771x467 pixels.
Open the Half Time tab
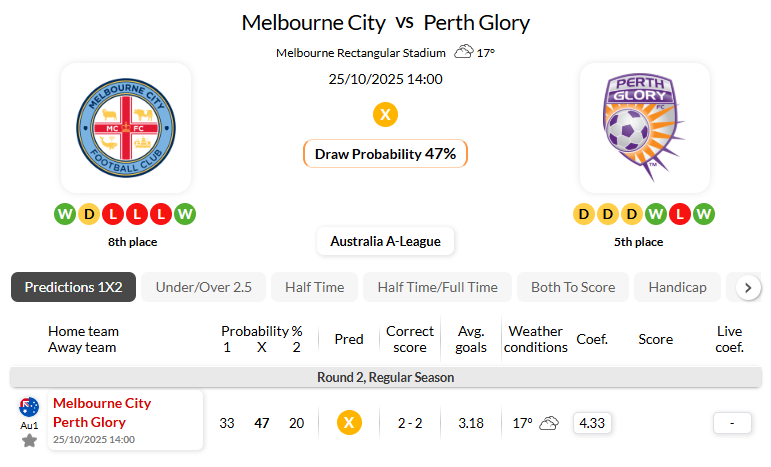[314, 287]
